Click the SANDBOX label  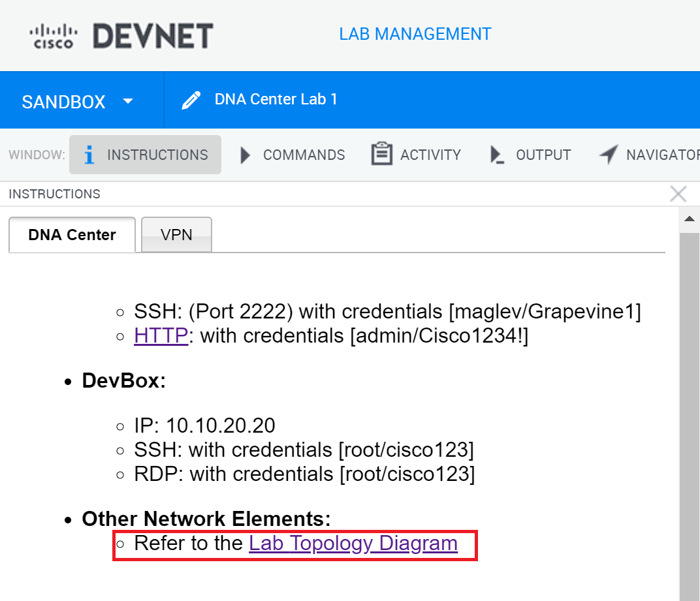click(x=63, y=102)
